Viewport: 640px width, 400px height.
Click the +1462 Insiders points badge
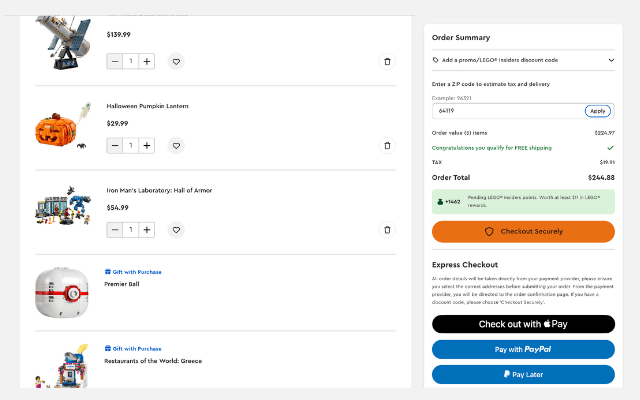point(449,202)
